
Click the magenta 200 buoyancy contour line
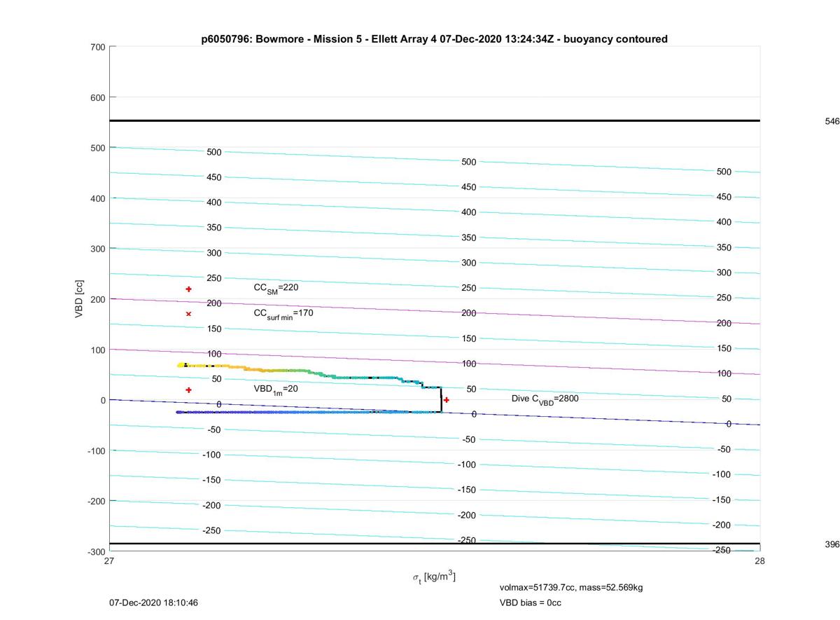tap(434, 312)
